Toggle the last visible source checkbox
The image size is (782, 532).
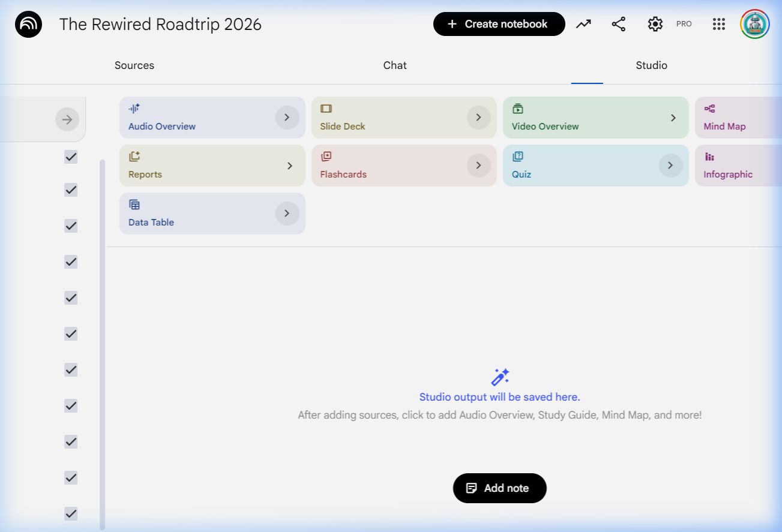pyautogui.click(x=71, y=514)
